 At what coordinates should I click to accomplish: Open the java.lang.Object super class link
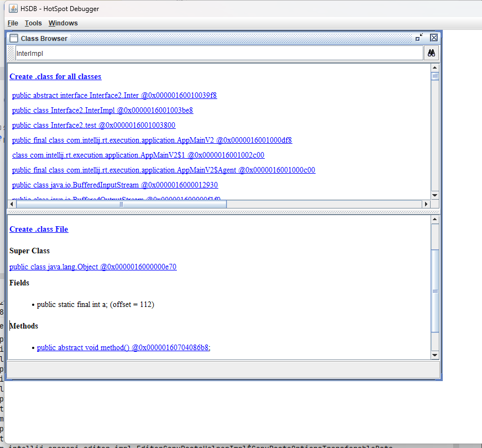coord(93,267)
